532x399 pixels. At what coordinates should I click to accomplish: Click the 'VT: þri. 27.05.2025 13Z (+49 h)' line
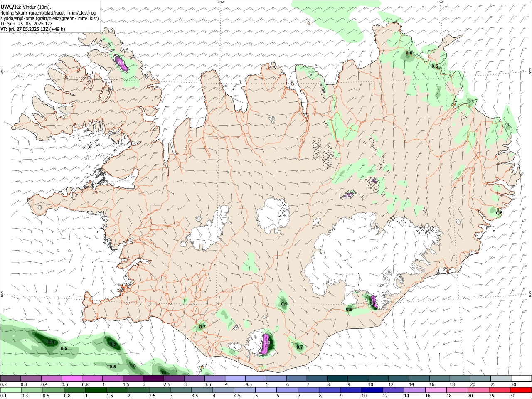32,29
